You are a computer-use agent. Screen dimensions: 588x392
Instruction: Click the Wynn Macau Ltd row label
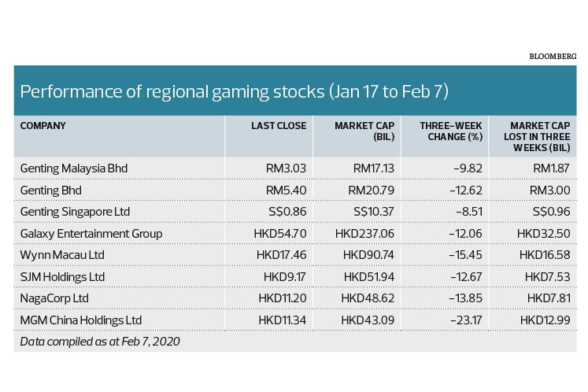[62, 255]
